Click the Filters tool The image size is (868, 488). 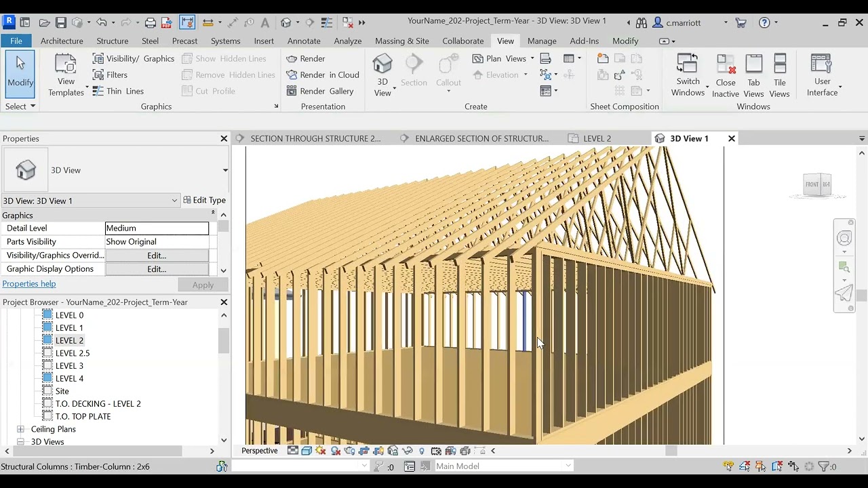110,75
